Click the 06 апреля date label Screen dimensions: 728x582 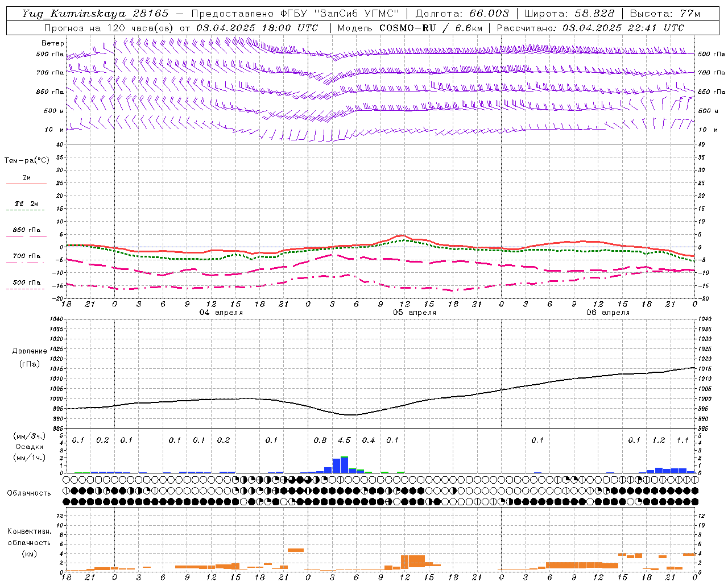pyautogui.click(x=608, y=313)
